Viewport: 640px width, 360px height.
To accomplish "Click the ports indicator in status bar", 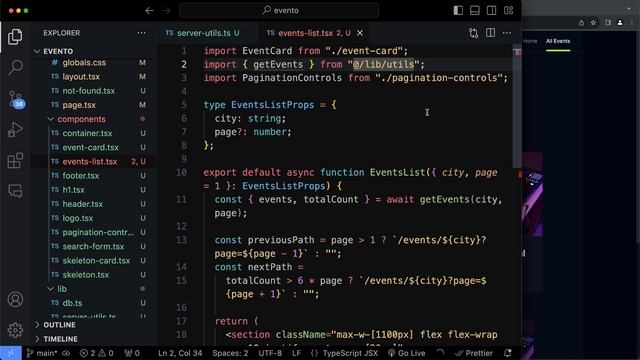I will point(132,353).
